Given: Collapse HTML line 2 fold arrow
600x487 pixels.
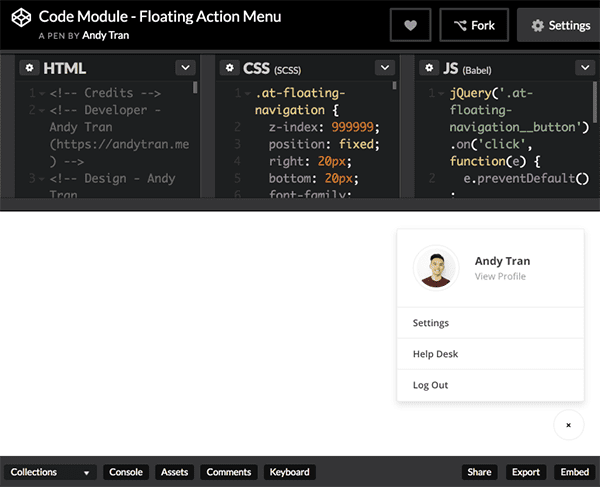Looking at the screenshot, I should (42, 111).
